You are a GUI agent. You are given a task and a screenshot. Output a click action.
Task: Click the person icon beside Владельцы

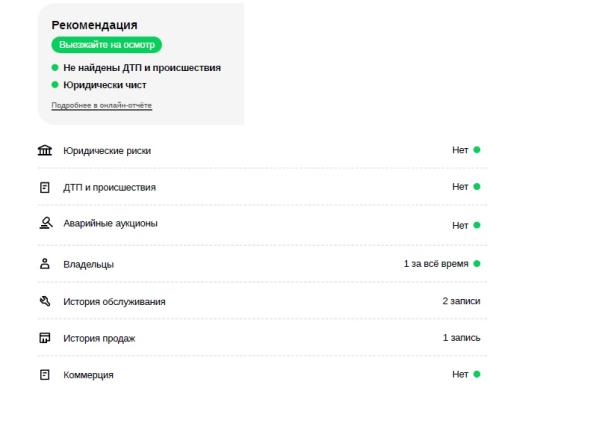click(x=44, y=264)
